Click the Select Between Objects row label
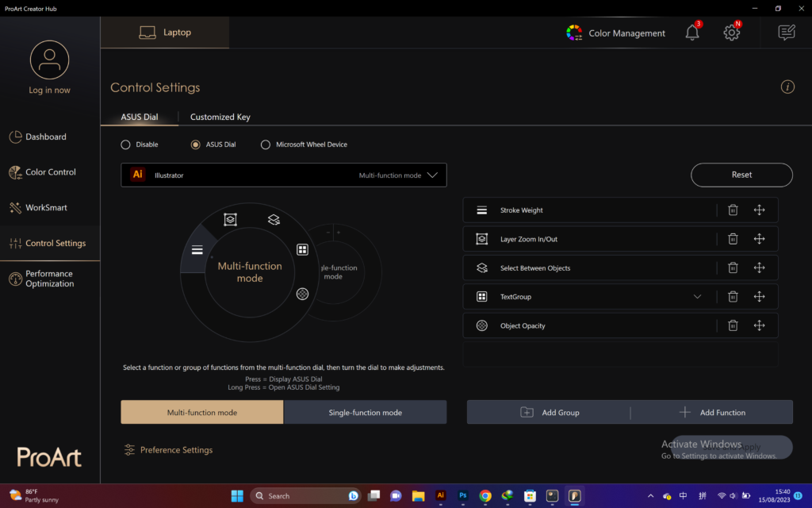Screen dimensions: 812x508 pyautogui.click(x=535, y=268)
